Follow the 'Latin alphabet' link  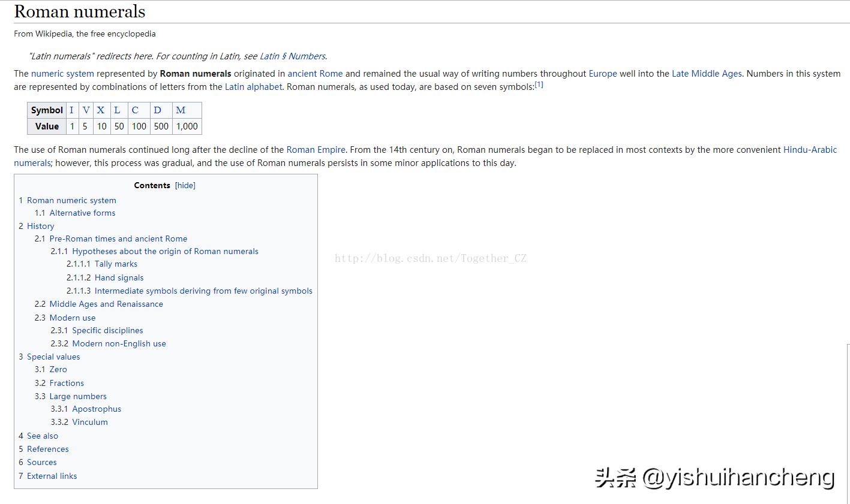[x=253, y=87]
